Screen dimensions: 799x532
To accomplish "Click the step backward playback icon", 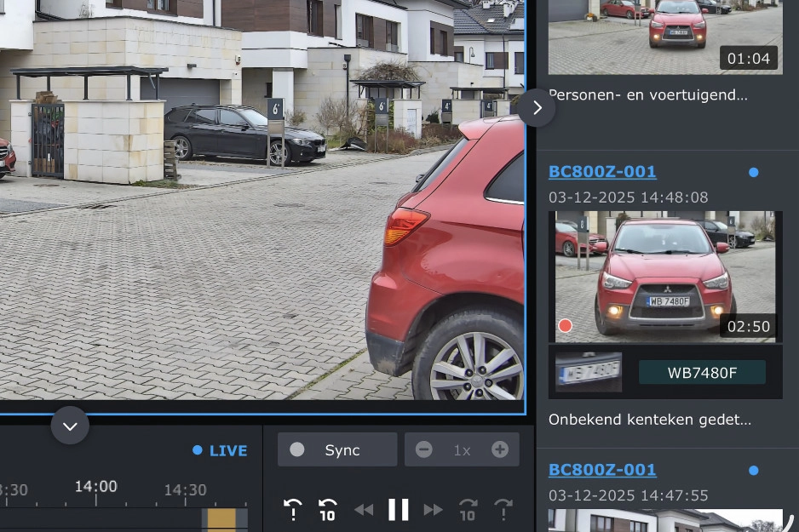I will (364, 508).
